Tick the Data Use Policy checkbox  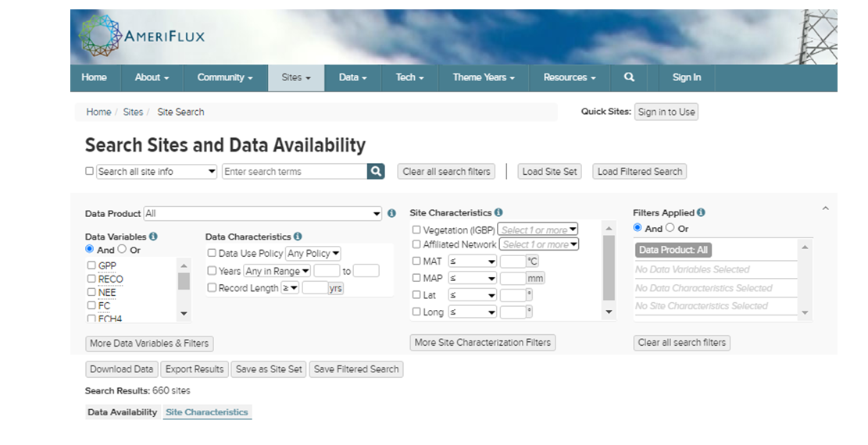212,254
